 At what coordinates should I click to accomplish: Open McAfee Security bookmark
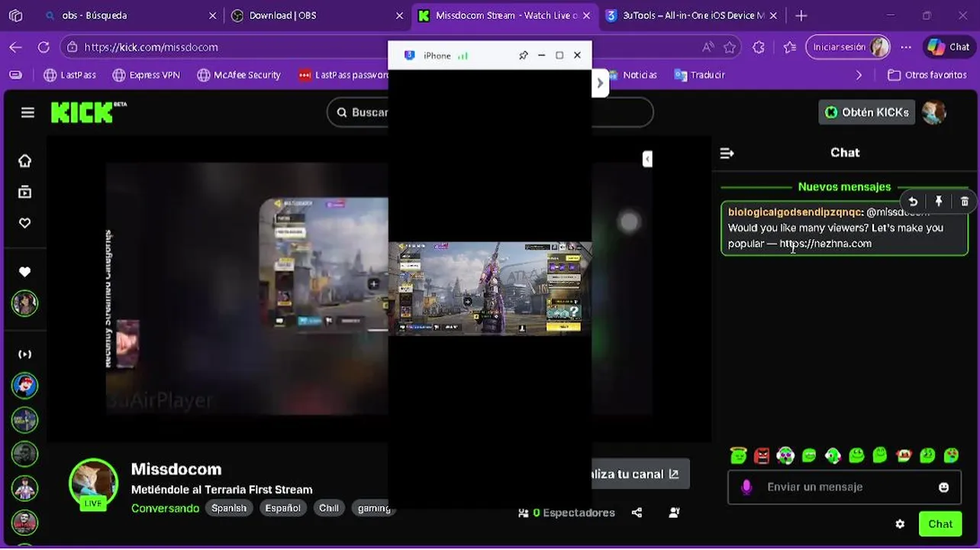(x=239, y=75)
